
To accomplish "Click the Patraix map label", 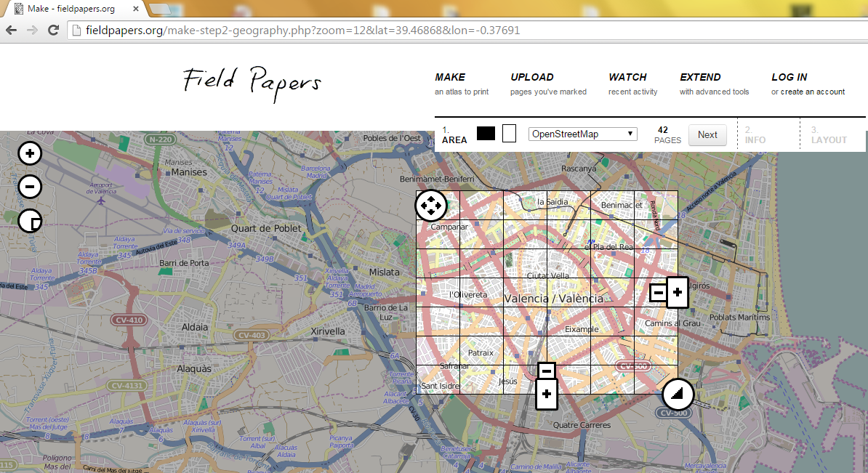I will (481, 353).
